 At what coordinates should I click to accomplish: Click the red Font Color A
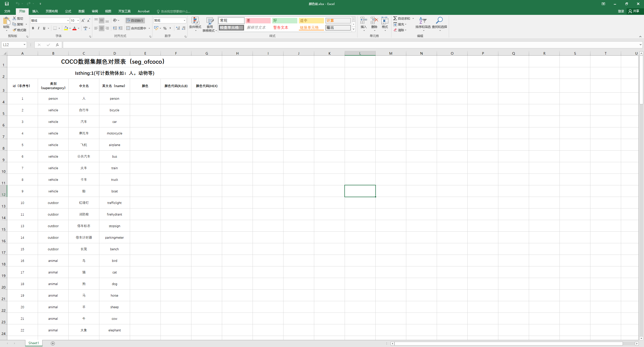[74, 28]
